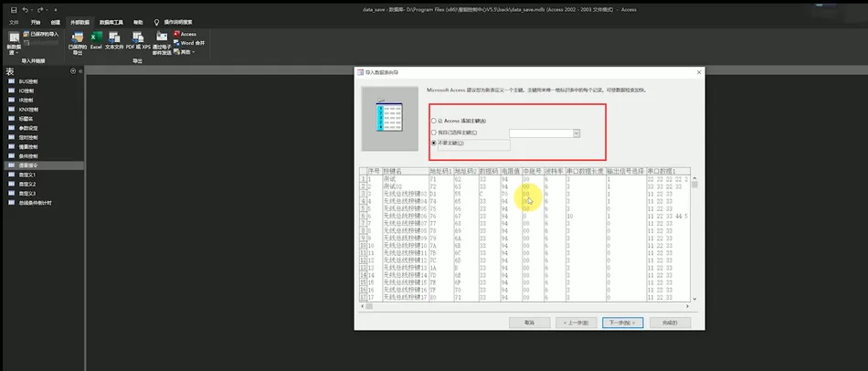Switch to the 外部数据 ribbon tab
868x371 pixels.
point(79,22)
